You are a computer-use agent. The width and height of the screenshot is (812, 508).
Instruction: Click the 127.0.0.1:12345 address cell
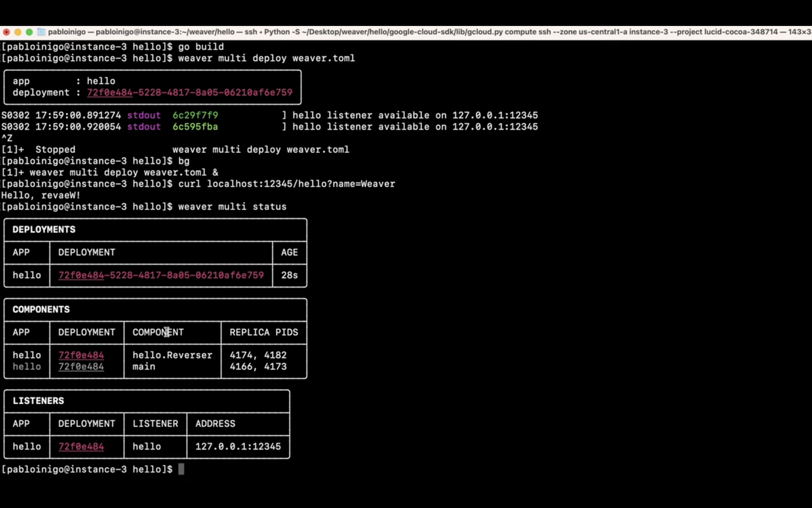238,446
